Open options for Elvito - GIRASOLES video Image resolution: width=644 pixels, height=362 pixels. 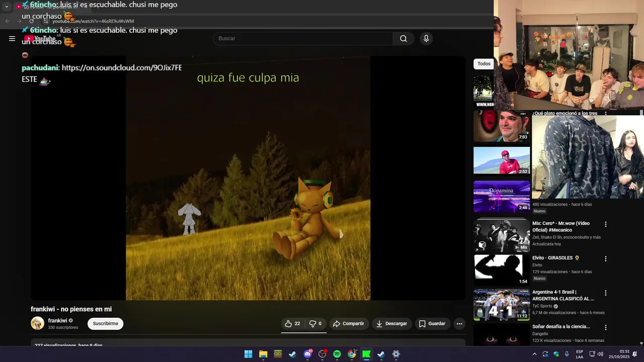[x=606, y=258]
